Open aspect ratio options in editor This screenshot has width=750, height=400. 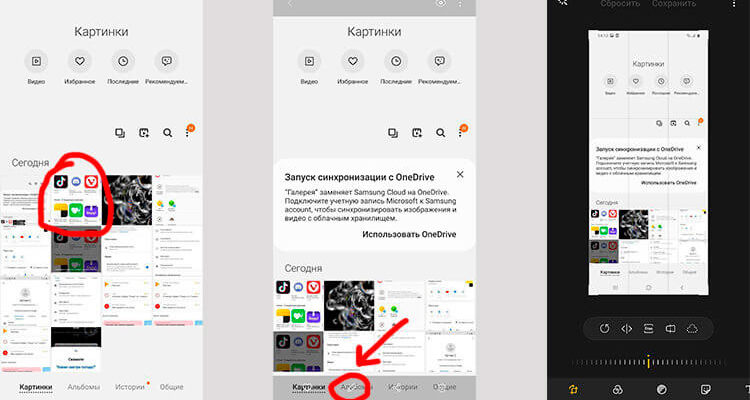coord(649,329)
